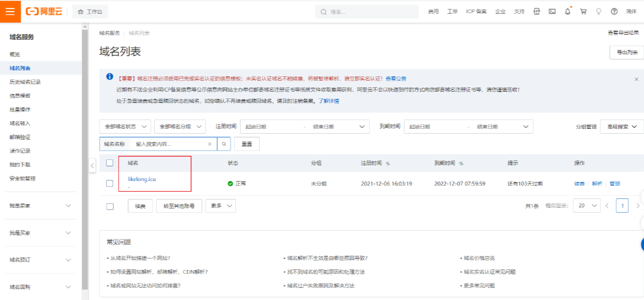Click the 阿里云 logo

[44, 11]
